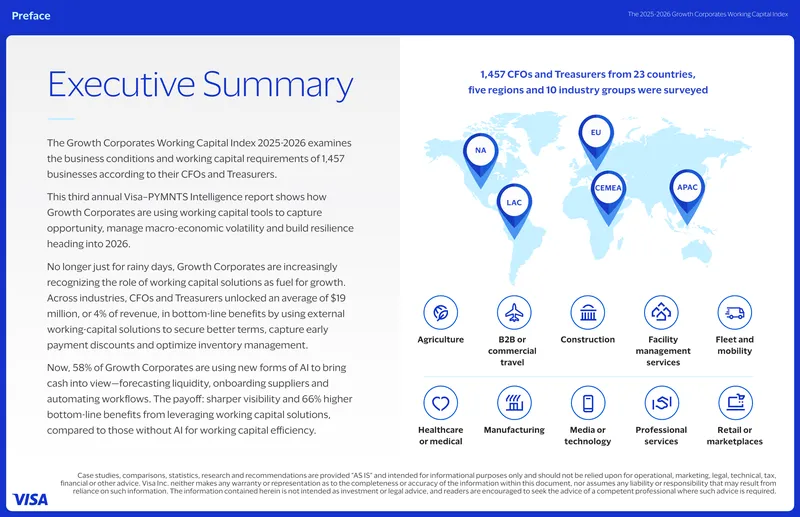Select the Retail or marketplaces cart icon

735,403
